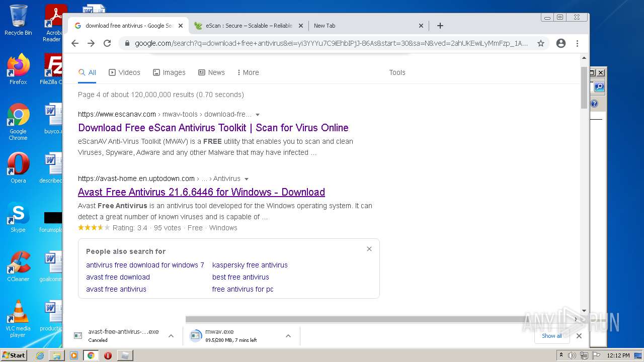This screenshot has width=644, height=362.
Task: Close the downloads bar
Action: (x=579, y=336)
